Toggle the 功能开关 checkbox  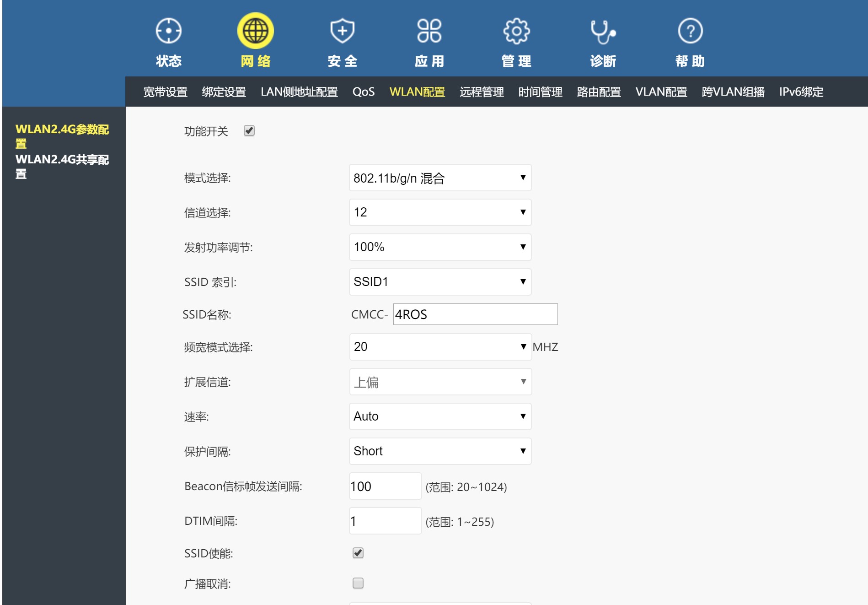click(249, 131)
